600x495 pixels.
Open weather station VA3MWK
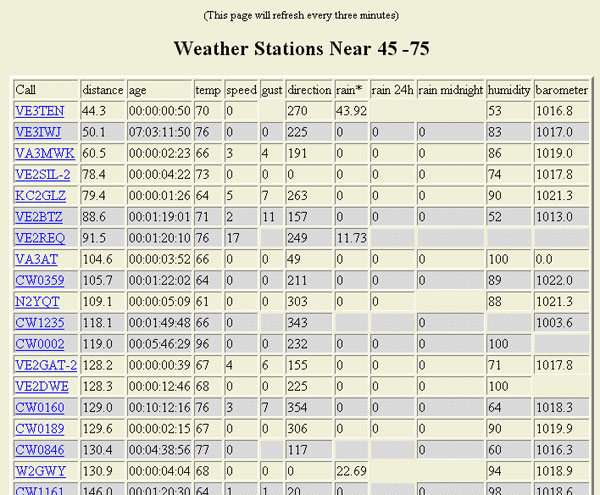coord(45,153)
